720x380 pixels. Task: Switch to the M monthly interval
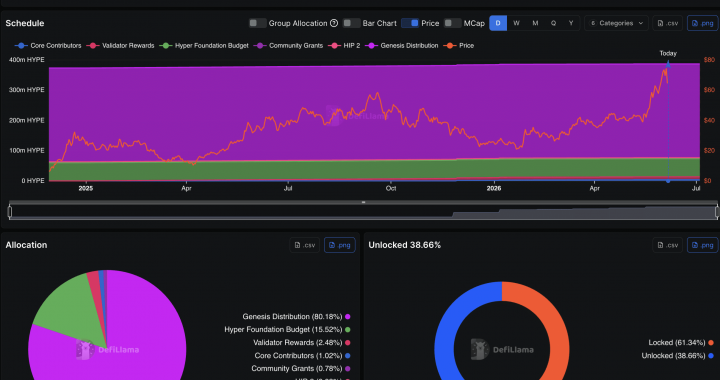(535, 23)
